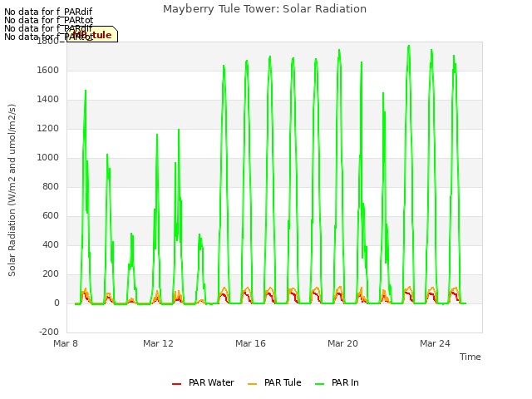Toggle the PAR Water legend entry
This screenshot has width=532, height=399.
click(203, 382)
